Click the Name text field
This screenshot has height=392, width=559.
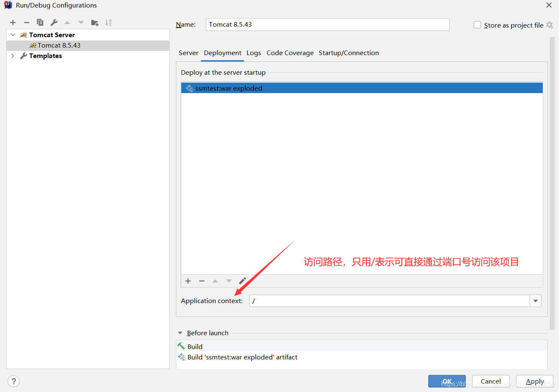point(327,25)
